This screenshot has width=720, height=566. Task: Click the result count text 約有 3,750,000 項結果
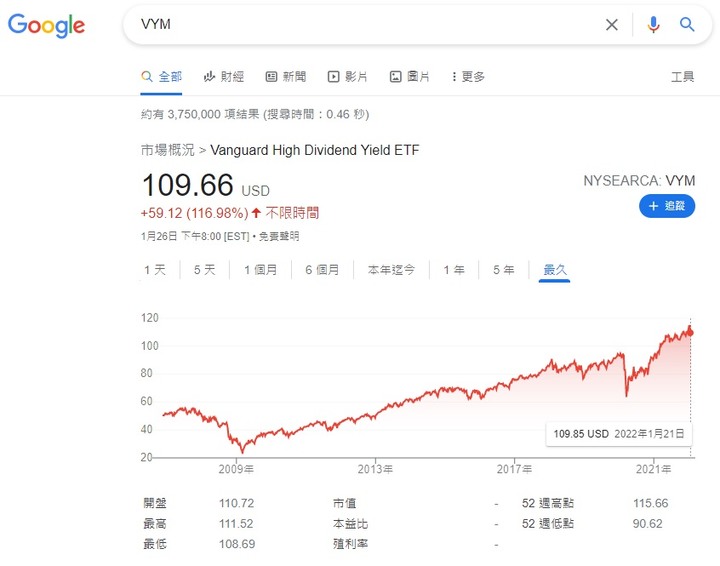point(200,114)
